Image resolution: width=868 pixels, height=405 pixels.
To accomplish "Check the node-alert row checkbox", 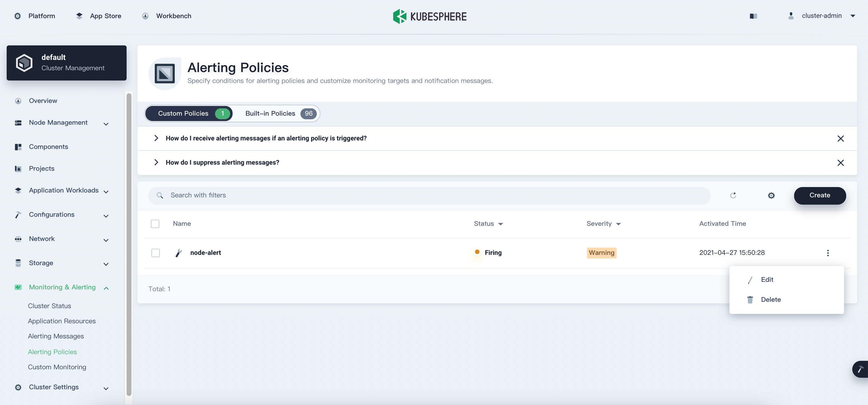I will pyautogui.click(x=156, y=253).
